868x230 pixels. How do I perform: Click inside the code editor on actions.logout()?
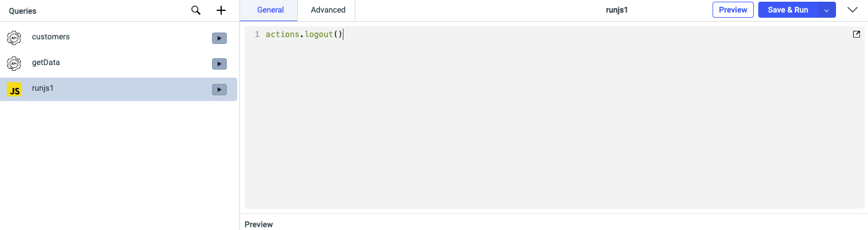click(303, 35)
